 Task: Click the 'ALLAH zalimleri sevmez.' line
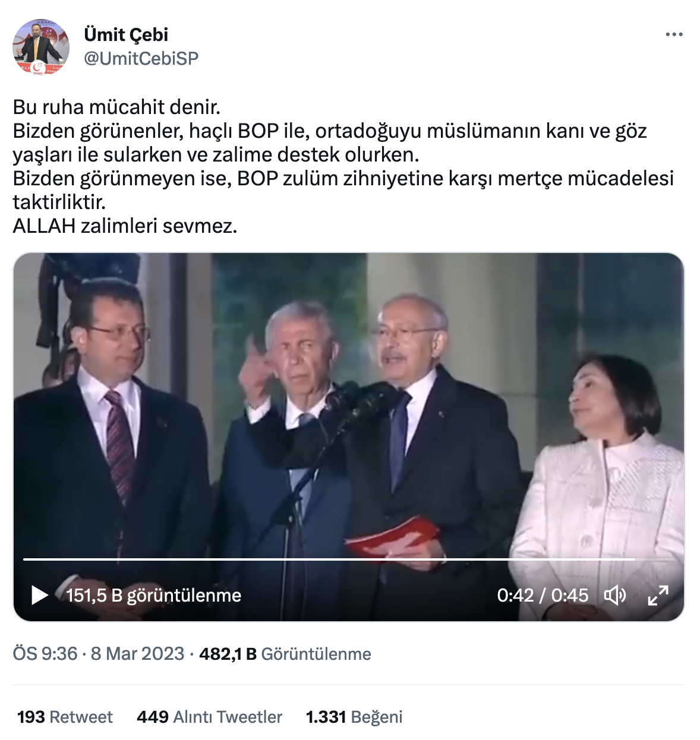(x=125, y=226)
